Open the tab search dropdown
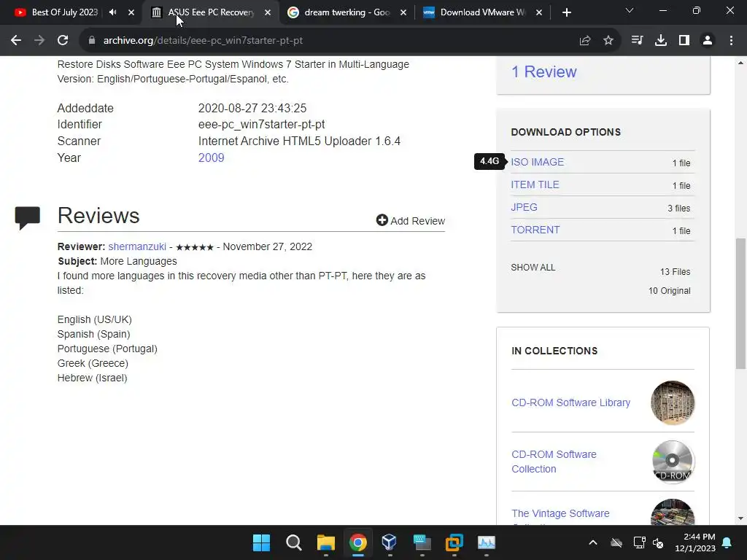The width and height of the screenshot is (747, 560). [x=630, y=10]
